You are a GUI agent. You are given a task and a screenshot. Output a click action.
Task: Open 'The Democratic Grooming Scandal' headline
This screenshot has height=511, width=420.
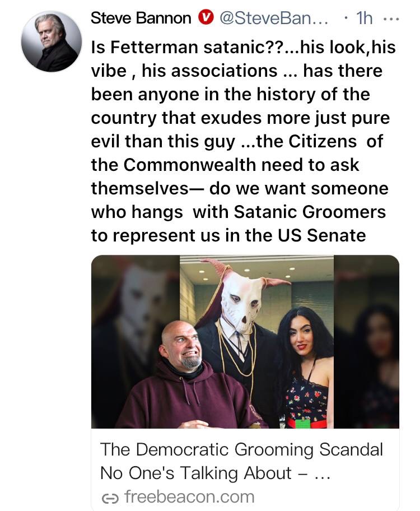point(241,450)
